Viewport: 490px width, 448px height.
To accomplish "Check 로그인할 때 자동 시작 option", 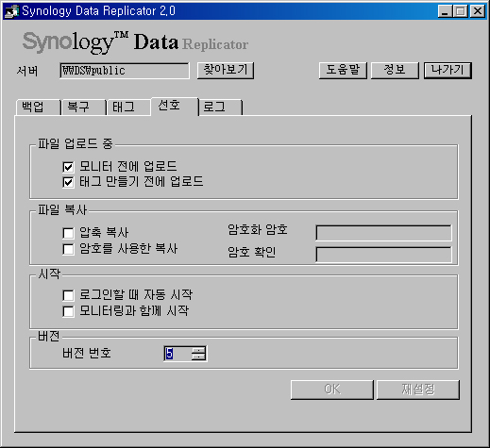I will pos(68,295).
